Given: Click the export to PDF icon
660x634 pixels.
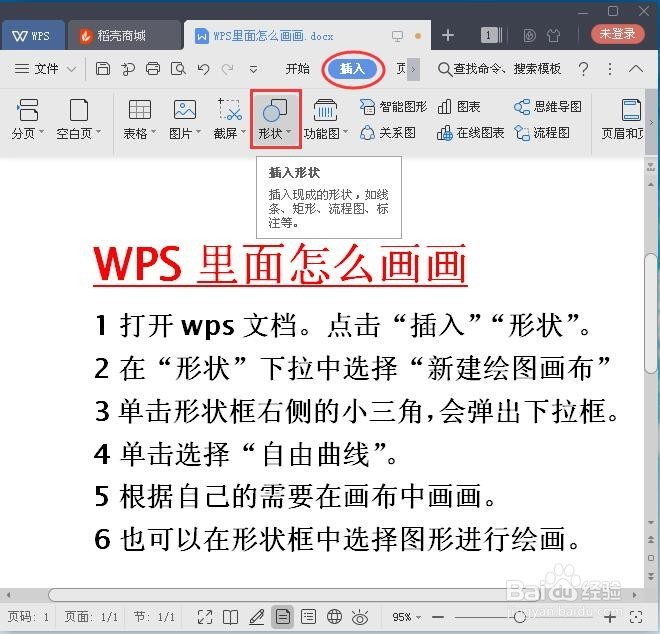Looking at the screenshot, I should tap(128, 69).
